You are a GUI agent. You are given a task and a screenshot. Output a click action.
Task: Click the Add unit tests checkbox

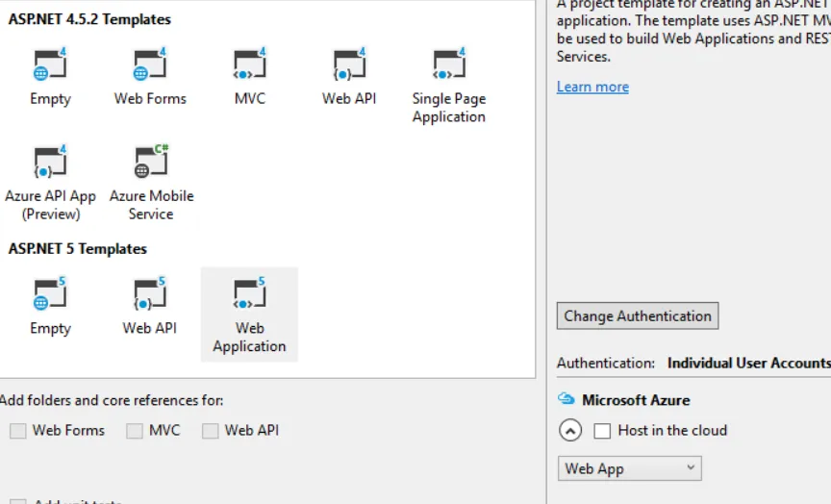click(x=18, y=502)
